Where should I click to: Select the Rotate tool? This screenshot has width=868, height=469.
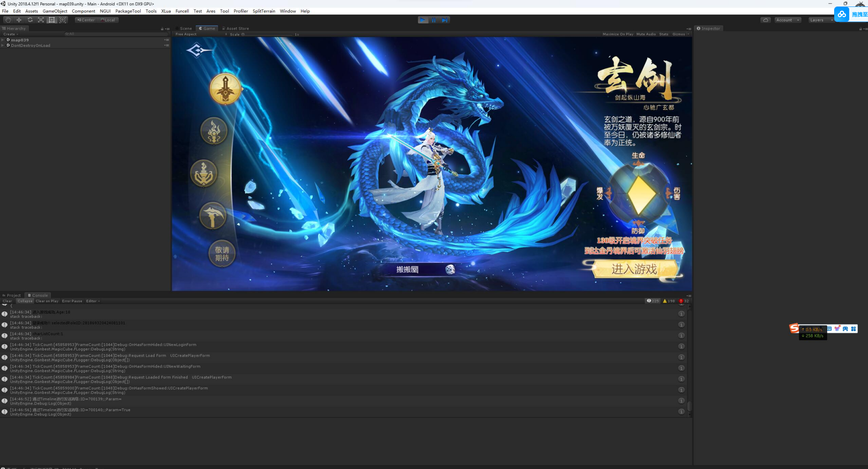tap(30, 20)
